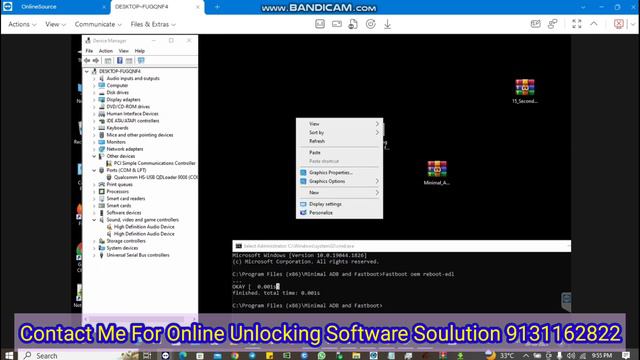The width and height of the screenshot is (640, 360).
Task: Click the 'finished. total time: 0.001s' line
Action: pos(276,293)
